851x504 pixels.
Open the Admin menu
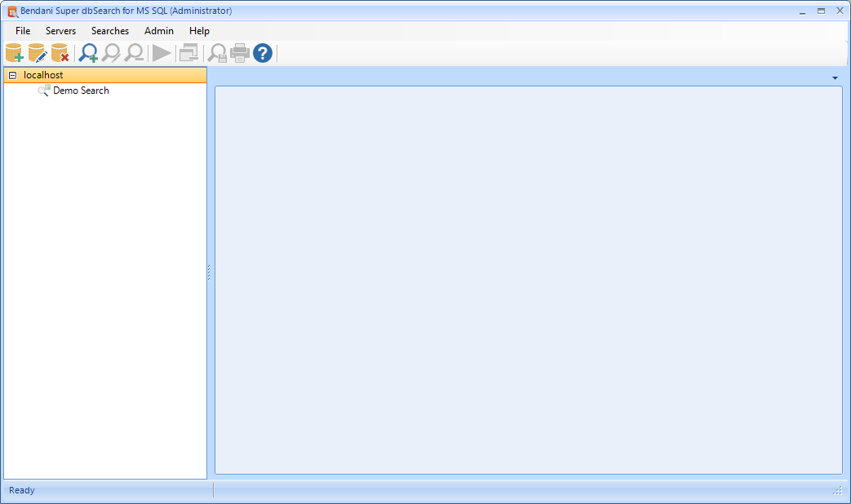[x=159, y=31]
